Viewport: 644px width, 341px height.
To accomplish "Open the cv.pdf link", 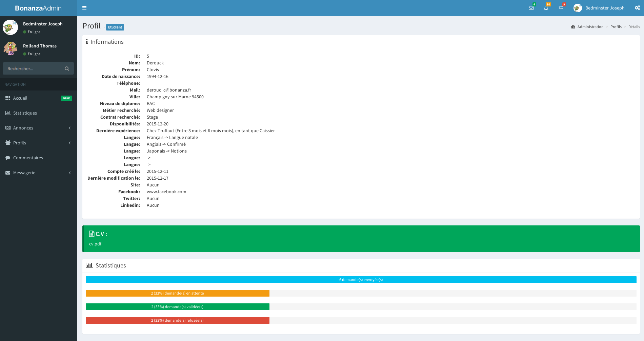I will [95, 244].
